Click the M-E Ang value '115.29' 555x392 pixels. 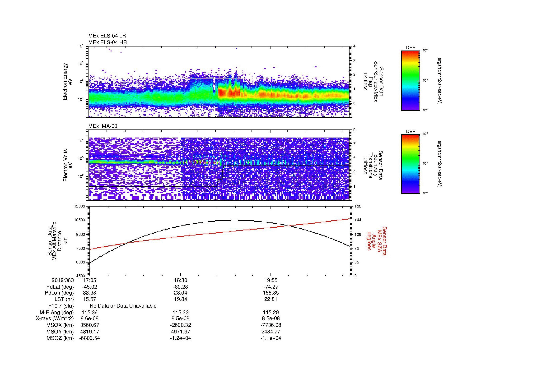[x=271, y=313]
